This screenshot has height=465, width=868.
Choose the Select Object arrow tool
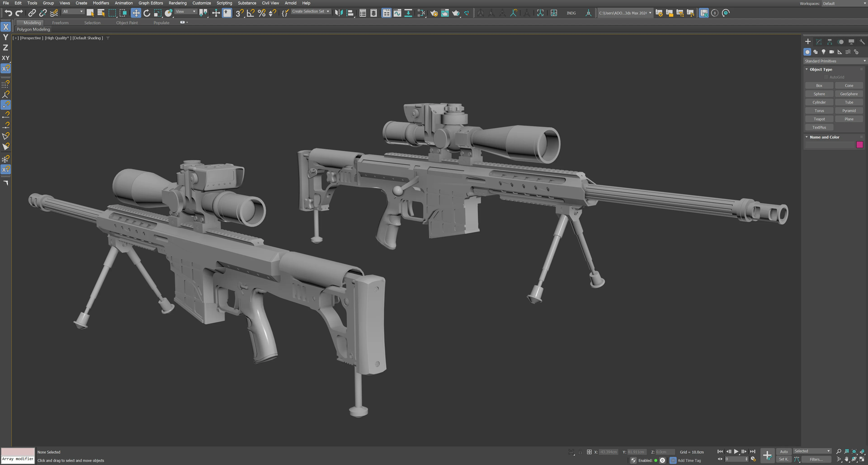tap(90, 13)
